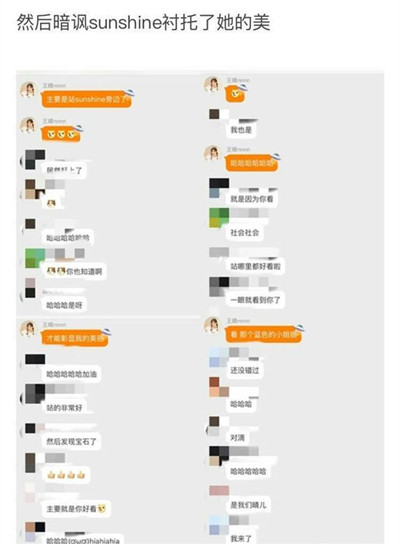Click green pixelated avatar beside '社会社会'
Image resolution: width=400 pixels, height=544 pixels.
(x=219, y=218)
